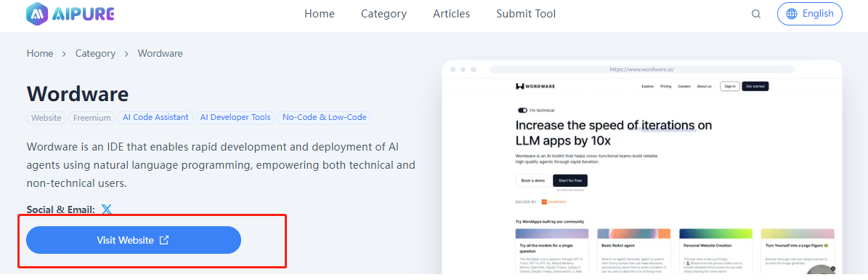Click the Visit Website button

[x=134, y=240]
